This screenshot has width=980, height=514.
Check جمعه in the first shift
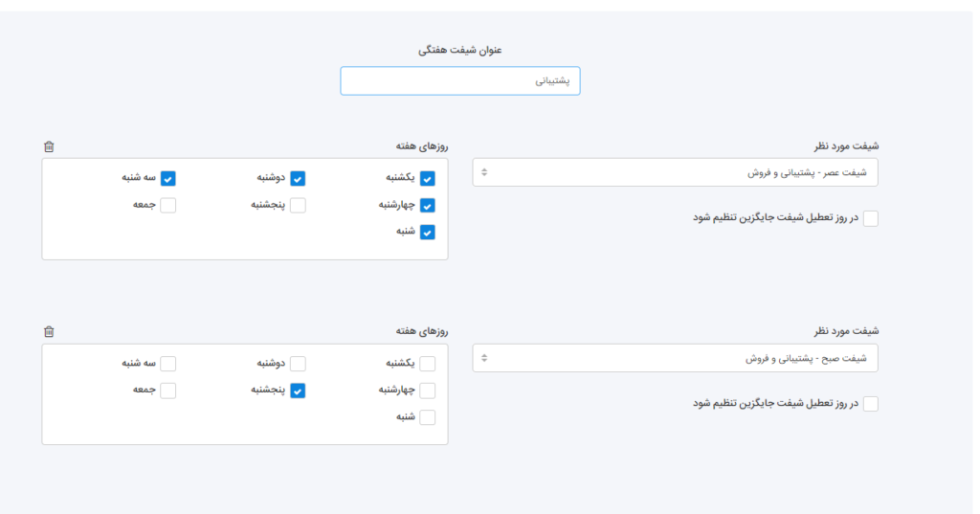(168, 205)
